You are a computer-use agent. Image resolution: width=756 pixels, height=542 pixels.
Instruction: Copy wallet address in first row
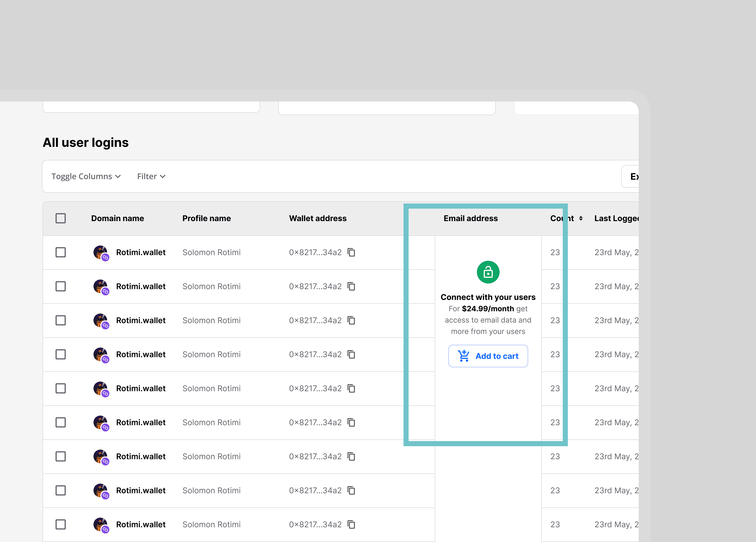(x=351, y=253)
